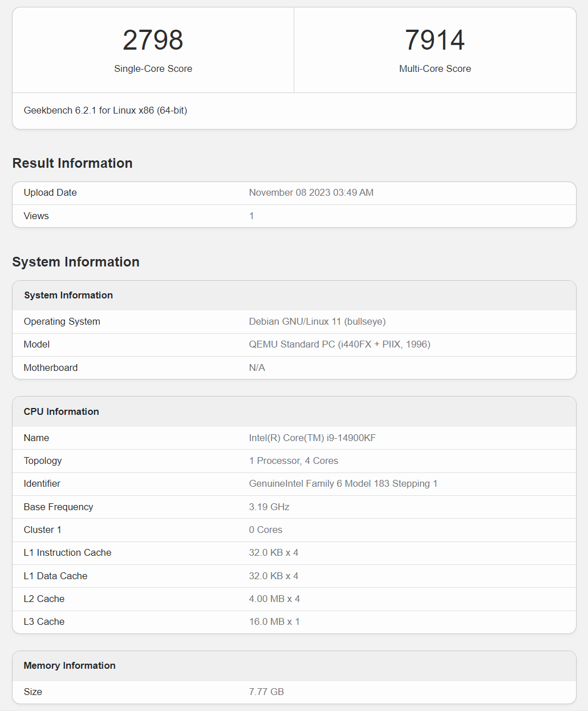This screenshot has height=711, width=588.
Task: Click the L1 Data Cache '32.0 KB x 4' value
Action: (274, 576)
